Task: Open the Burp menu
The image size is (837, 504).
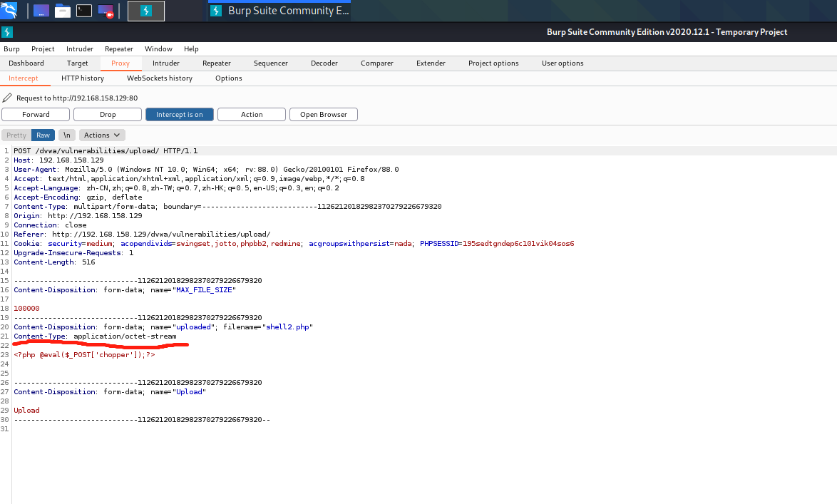Action: [x=11, y=48]
